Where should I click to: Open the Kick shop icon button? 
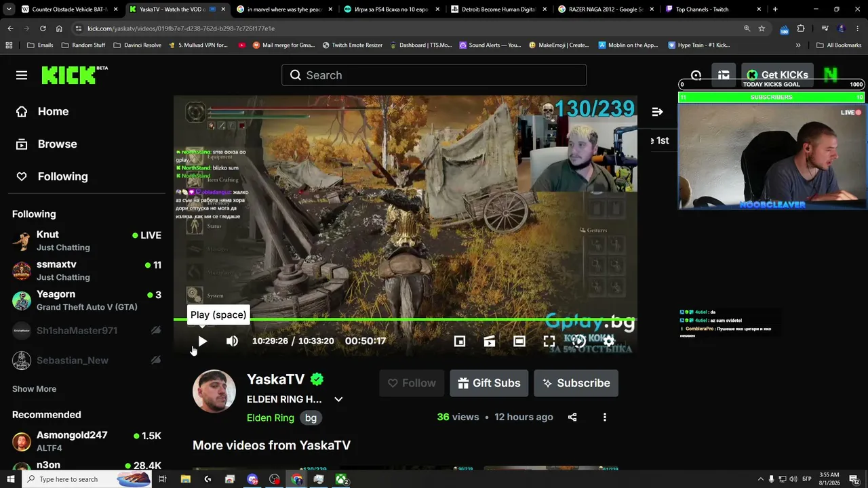[x=724, y=75]
